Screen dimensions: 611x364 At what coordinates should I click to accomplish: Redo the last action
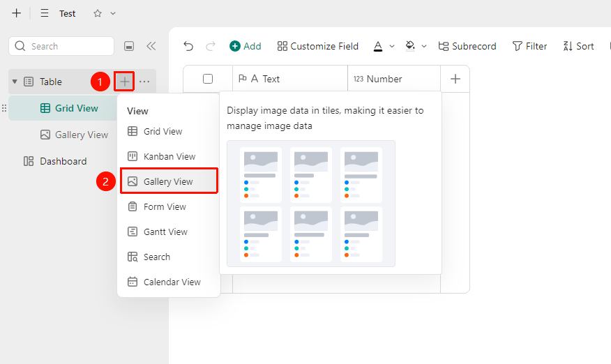click(x=211, y=46)
